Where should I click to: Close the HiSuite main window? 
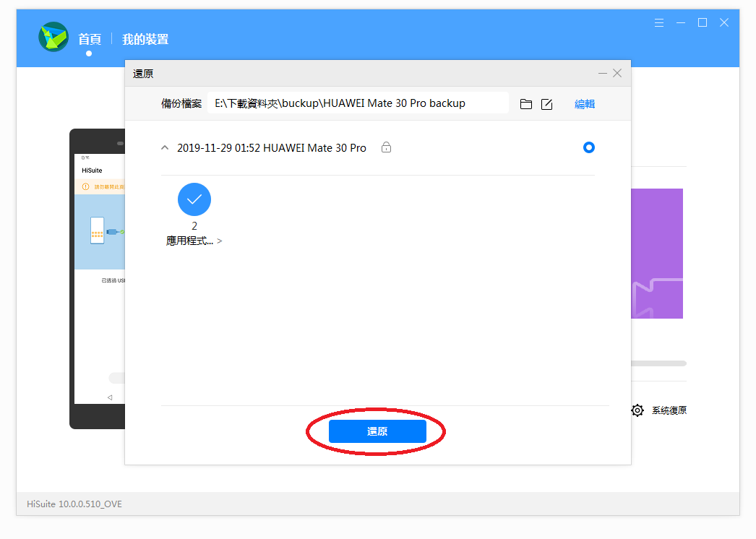click(724, 22)
